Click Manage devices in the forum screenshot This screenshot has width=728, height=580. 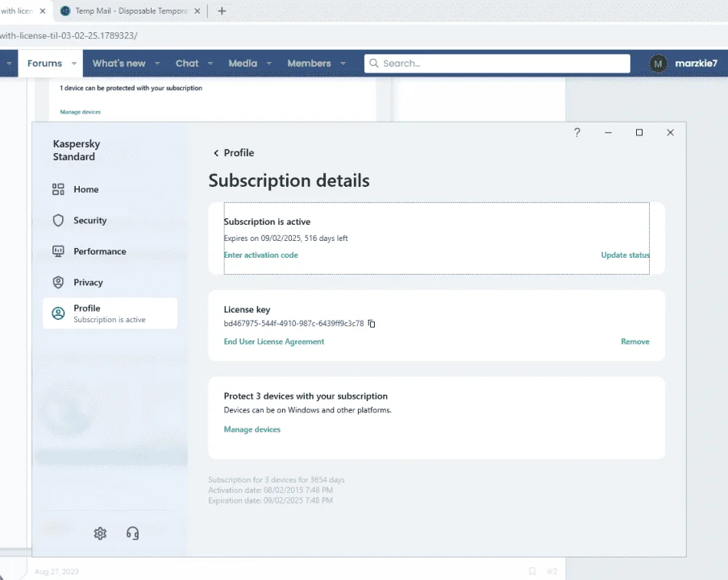tap(81, 112)
